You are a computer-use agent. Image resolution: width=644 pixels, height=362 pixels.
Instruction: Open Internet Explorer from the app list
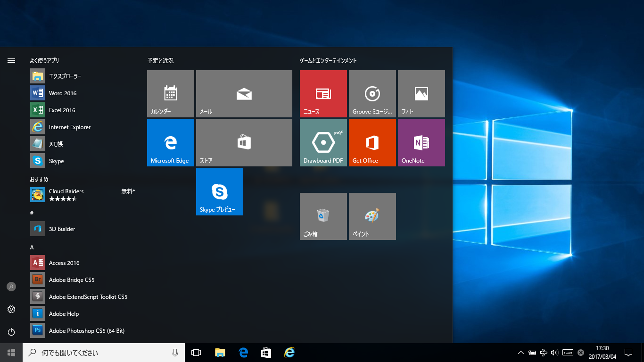(83, 127)
